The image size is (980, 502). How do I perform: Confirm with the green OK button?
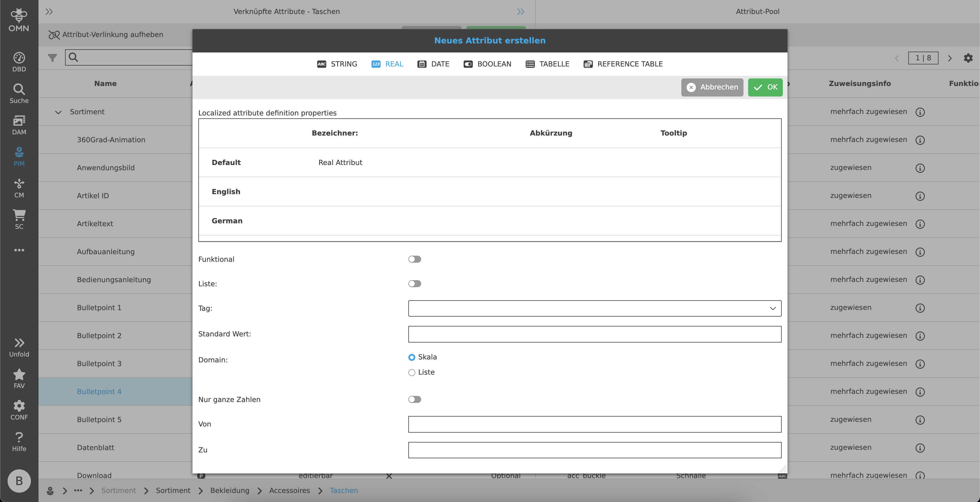tap(765, 87)
